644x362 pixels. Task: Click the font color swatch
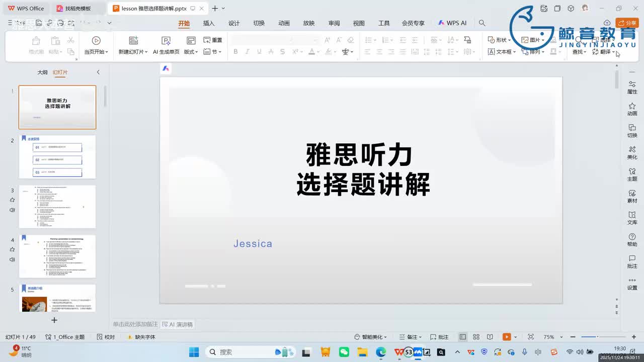pyautogui.click(x=311, y=52)
